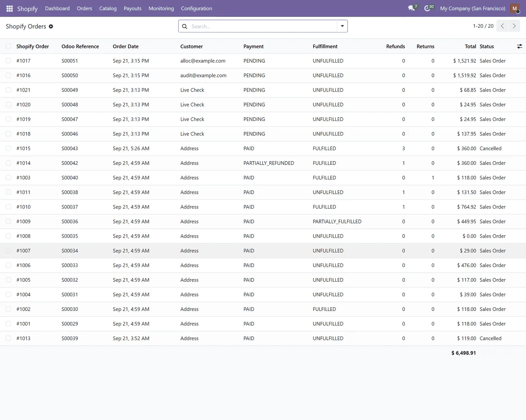Sort by Order Date column
Viewport: 526px width, 420px height.
click(x=125, y=47)
